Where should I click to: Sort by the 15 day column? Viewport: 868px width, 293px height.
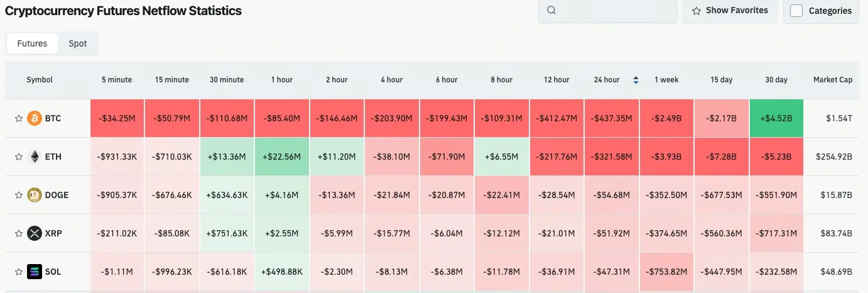(722, 80)
